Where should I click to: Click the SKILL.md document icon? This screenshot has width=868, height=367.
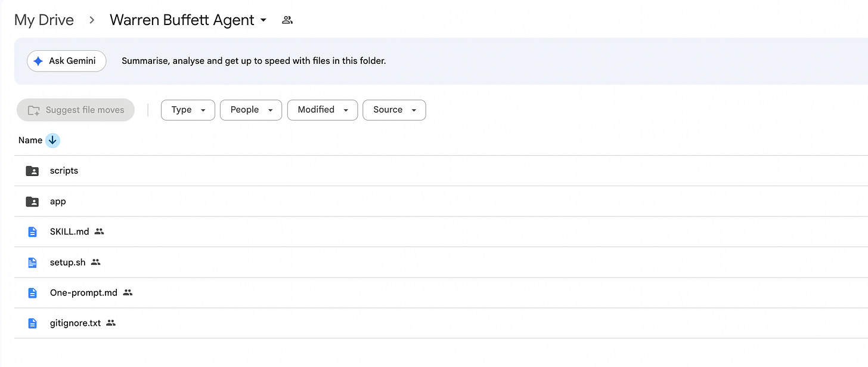(x=33, y=232)
